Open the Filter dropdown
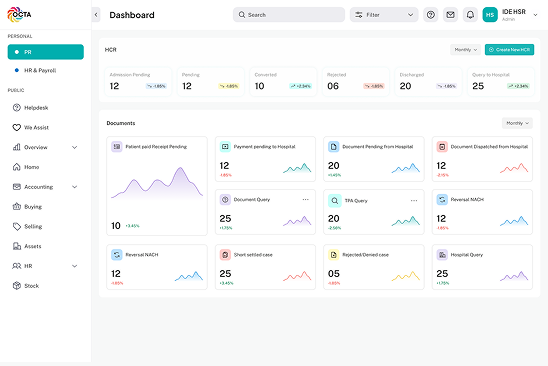Viewport: 548px width, 366px height. (384, 15)
